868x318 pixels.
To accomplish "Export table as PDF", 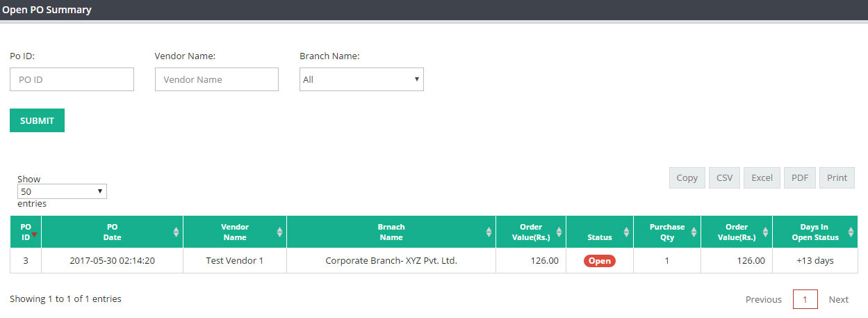I will [800, 177].
